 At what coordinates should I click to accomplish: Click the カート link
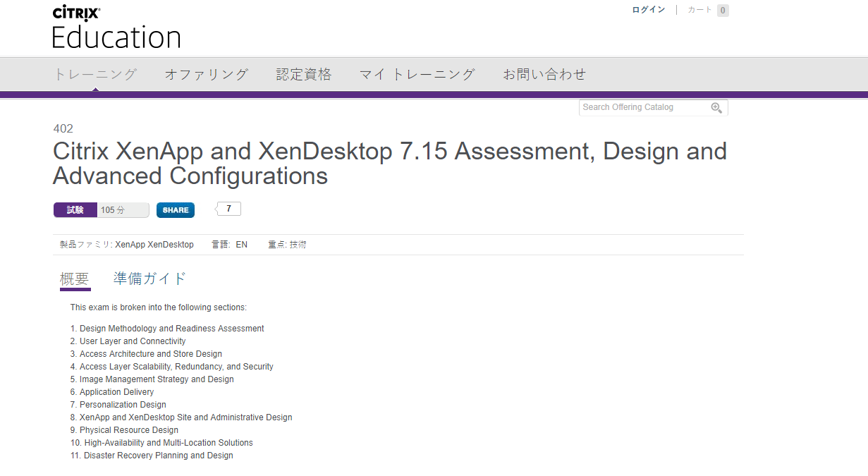click(x=700, y=10)
